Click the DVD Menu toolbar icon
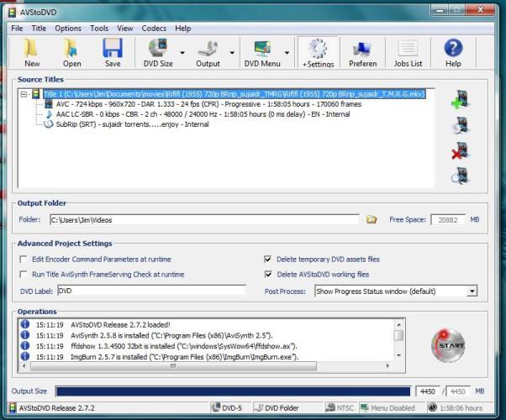This screenshot has width=506, height=420. 262,53
